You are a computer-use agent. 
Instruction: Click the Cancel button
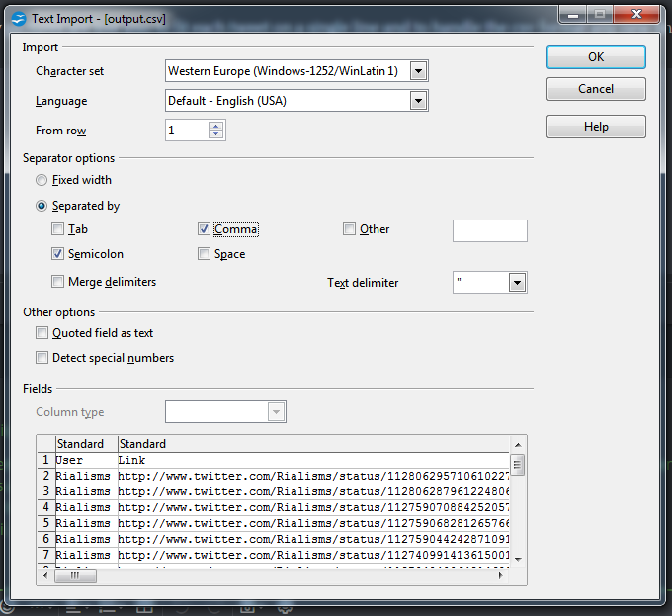click(x=596, y=89)
